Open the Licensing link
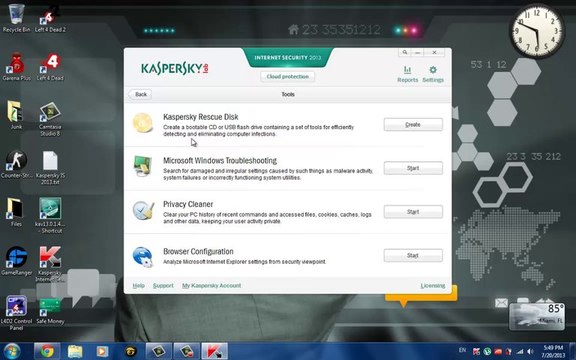Image resolution: width=576 pixels, height=360 pixels. 433,285
